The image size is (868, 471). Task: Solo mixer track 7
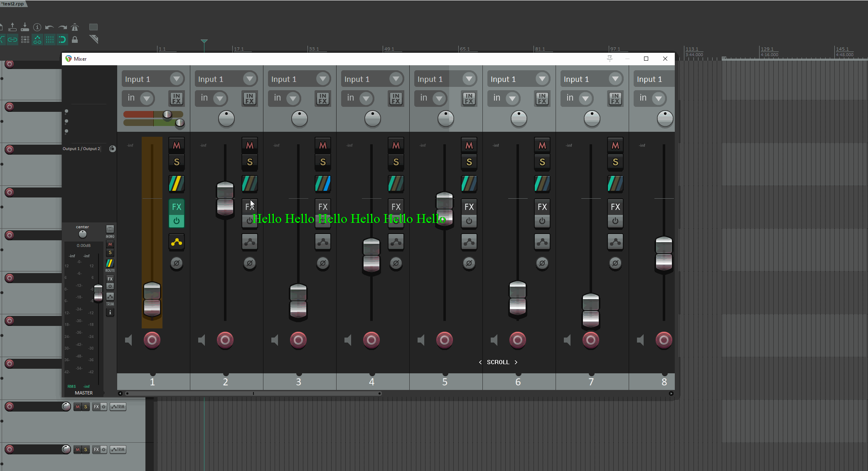615,162
